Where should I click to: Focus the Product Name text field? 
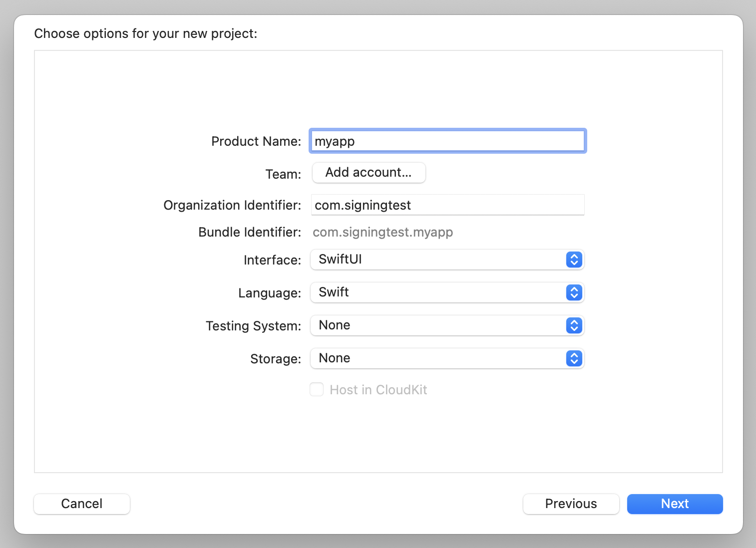[447, 141]
